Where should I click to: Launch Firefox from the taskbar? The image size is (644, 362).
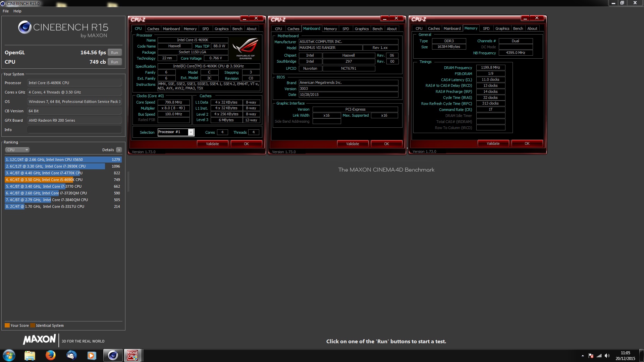51,355
